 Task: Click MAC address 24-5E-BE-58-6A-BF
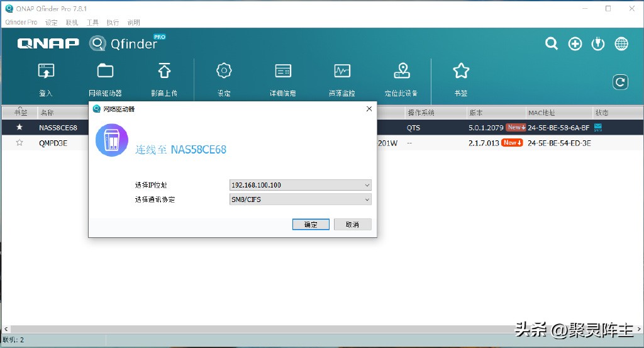point(558,128)
